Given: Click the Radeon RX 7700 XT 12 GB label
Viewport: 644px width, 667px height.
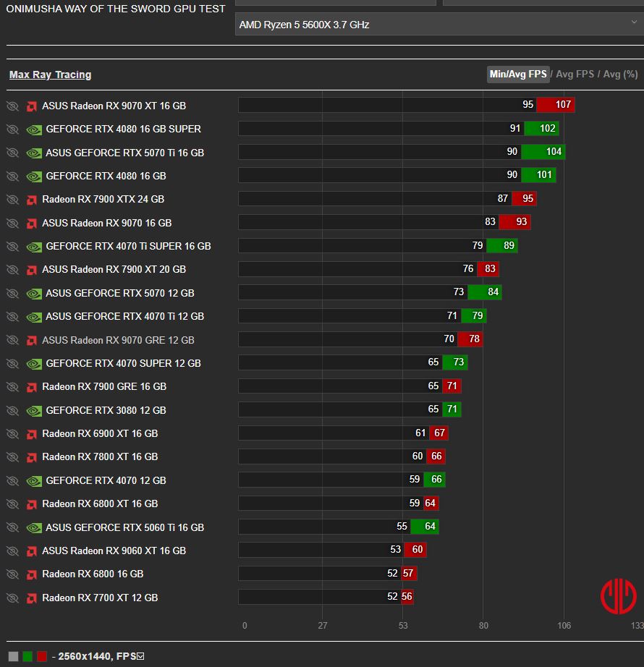Looking at the screenshot, I should click(100, 598).
